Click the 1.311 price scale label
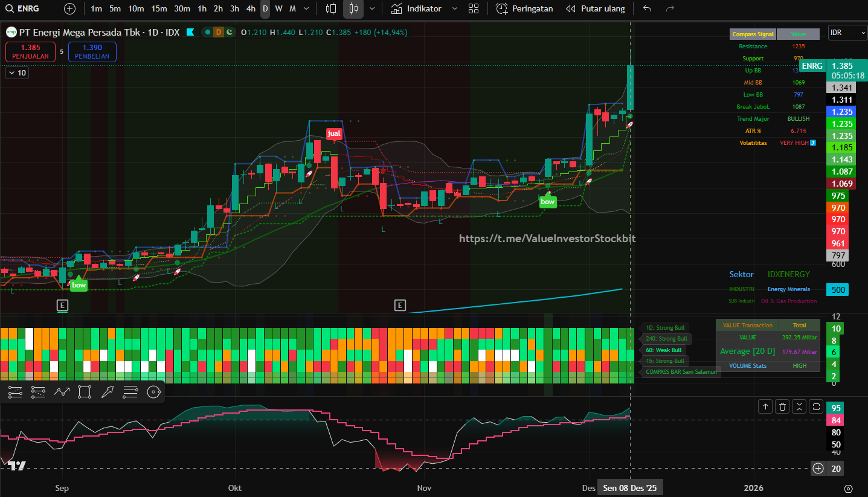The width and height of the screenshot is (868, 497). pos(841,100)
